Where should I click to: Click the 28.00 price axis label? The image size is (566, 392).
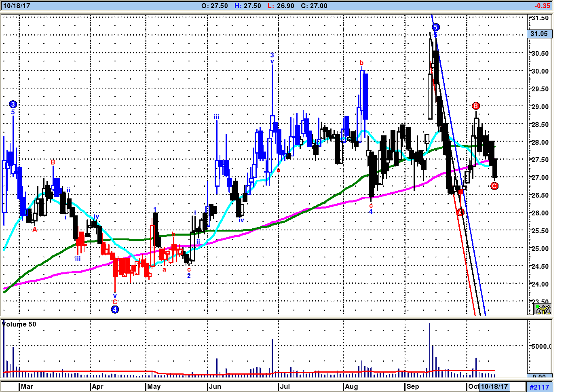(540, 142)
